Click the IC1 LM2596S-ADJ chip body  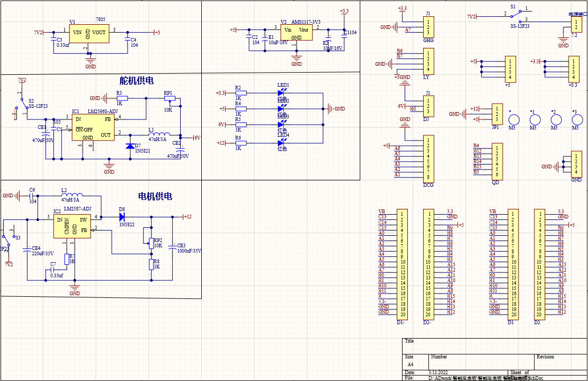click(93, 127)
